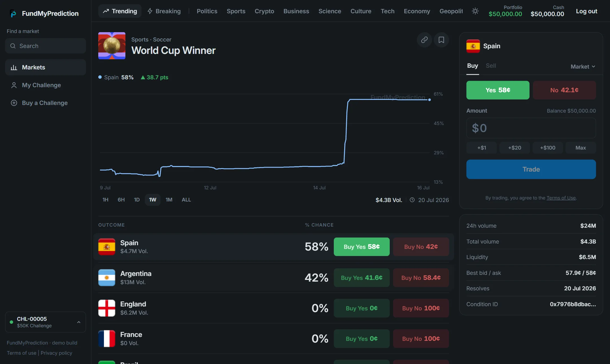Switch to the Buy tab
The height and width of the screenshot is (364, 610).
click(472, 66)
